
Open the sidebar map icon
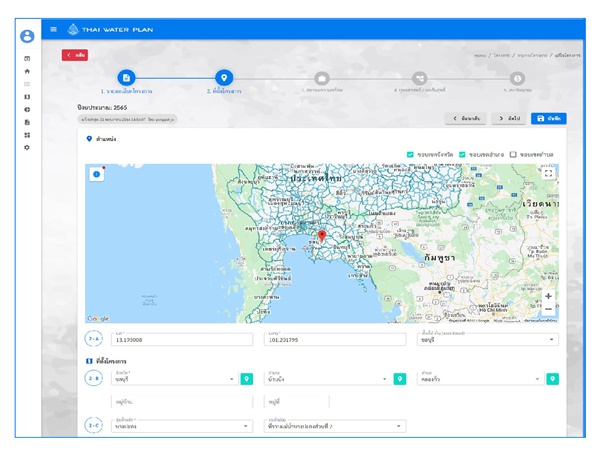[x=27, y=97]
